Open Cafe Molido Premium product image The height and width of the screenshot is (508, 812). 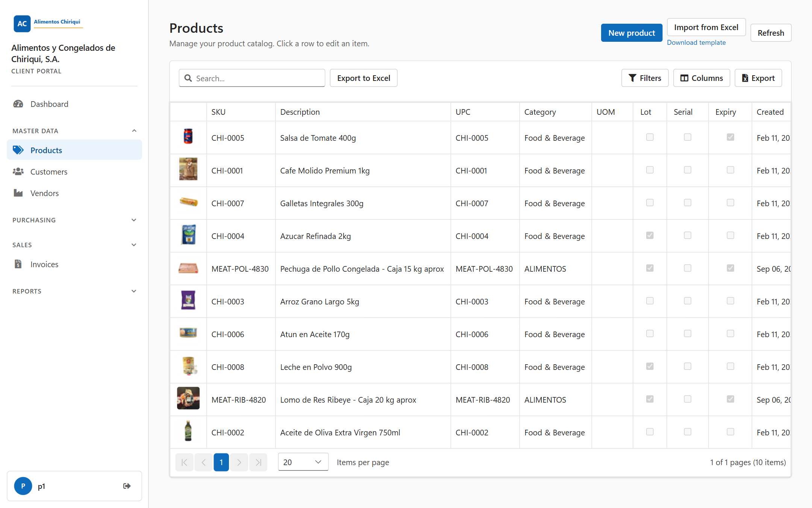pyautogui.click(x=188, y=169)
